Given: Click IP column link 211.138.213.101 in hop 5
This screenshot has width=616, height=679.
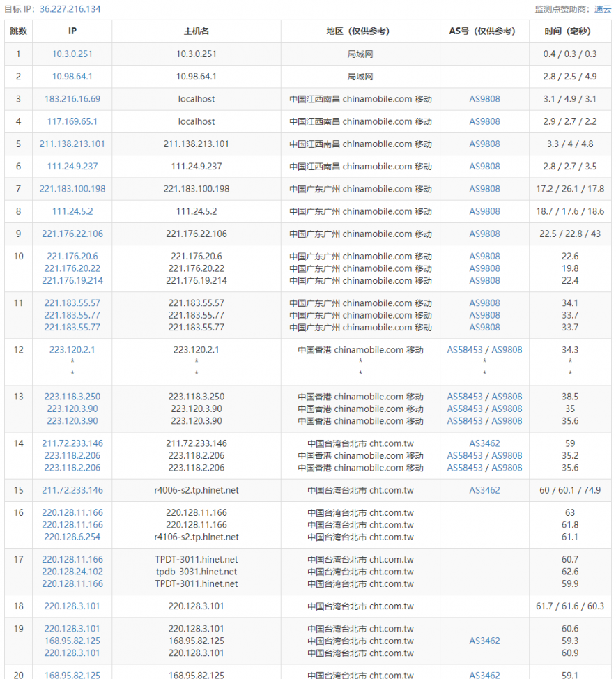Looking at the screenshot, I should tap(72, 144).
